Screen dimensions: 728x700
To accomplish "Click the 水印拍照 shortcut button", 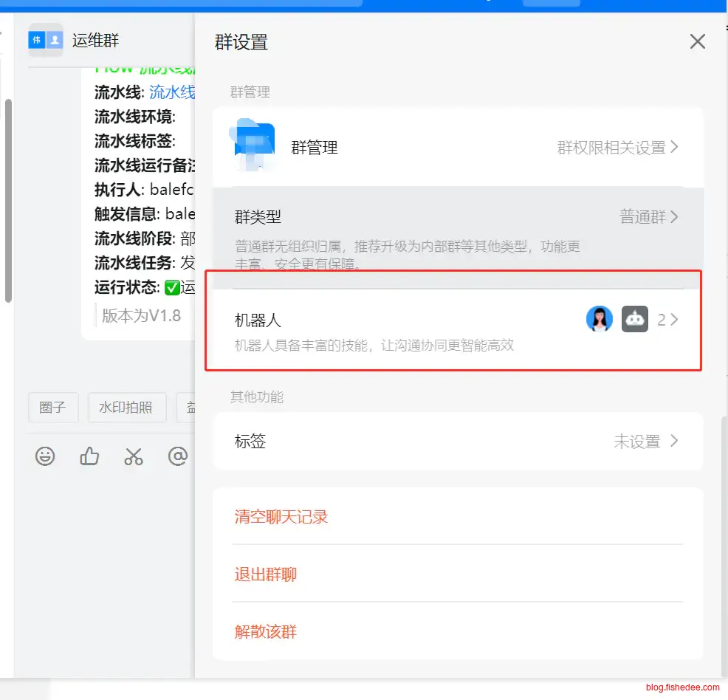I will pos(126,408).
